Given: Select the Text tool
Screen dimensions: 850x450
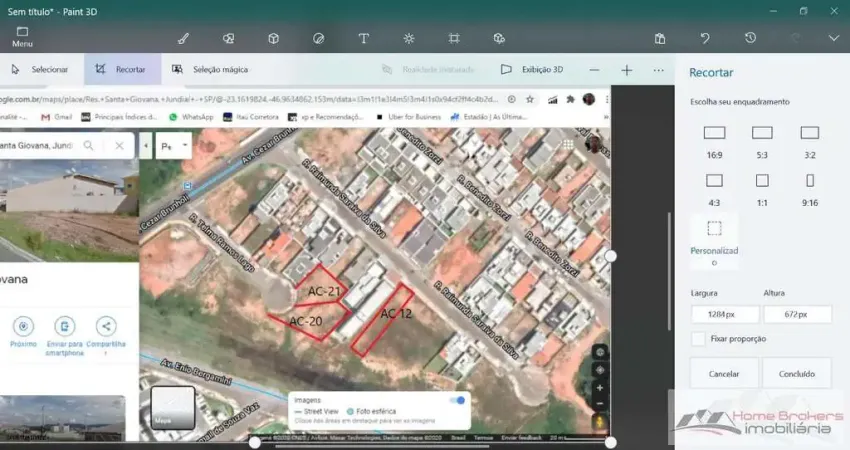Looking at the screenshot, I should [364, 38].
